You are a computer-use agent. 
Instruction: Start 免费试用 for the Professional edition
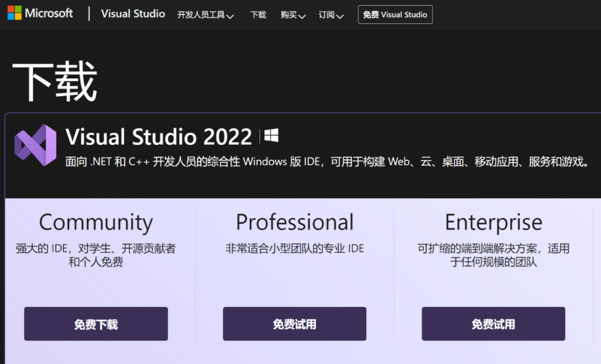(x=294, y=324)
